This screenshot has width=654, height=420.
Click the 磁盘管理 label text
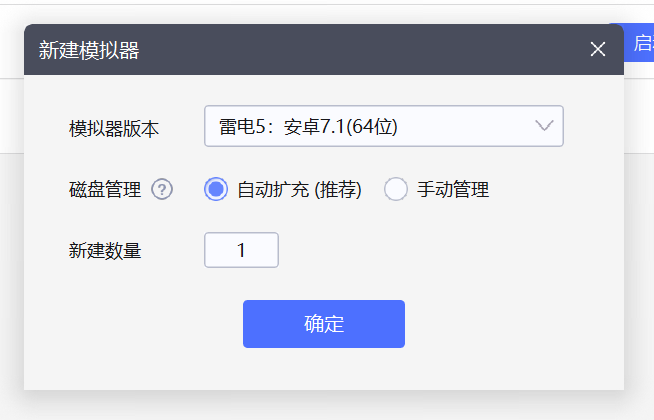(x=104, y=189)
